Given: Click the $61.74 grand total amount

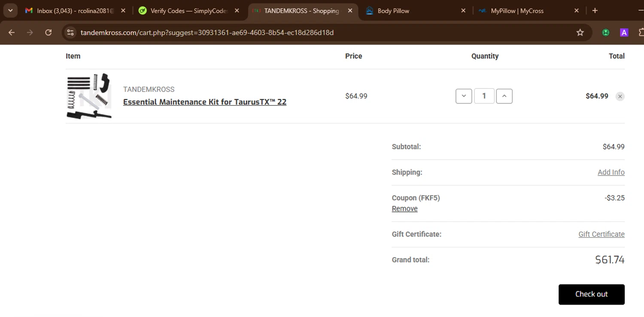Looking at the screenshot, I should tap(610, 260).
